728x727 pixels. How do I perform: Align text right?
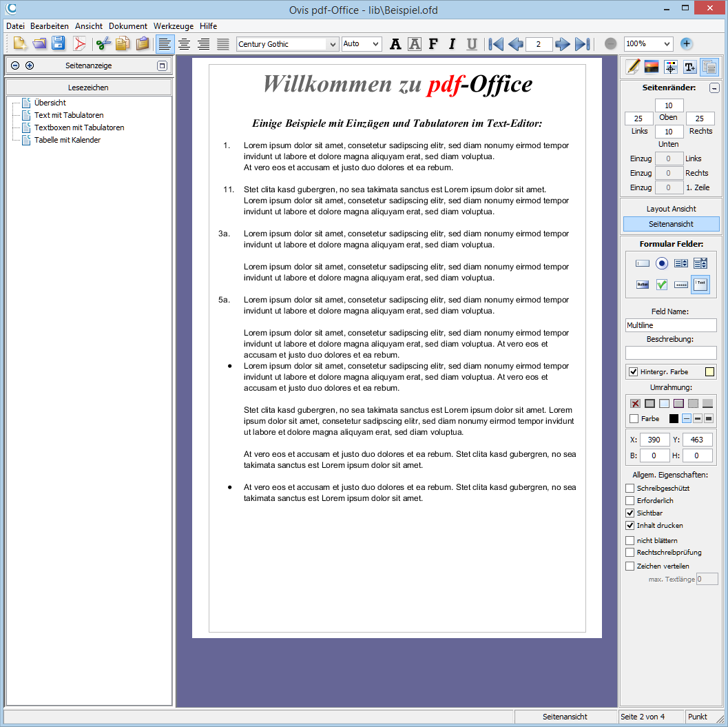click(x=204, y=43)
